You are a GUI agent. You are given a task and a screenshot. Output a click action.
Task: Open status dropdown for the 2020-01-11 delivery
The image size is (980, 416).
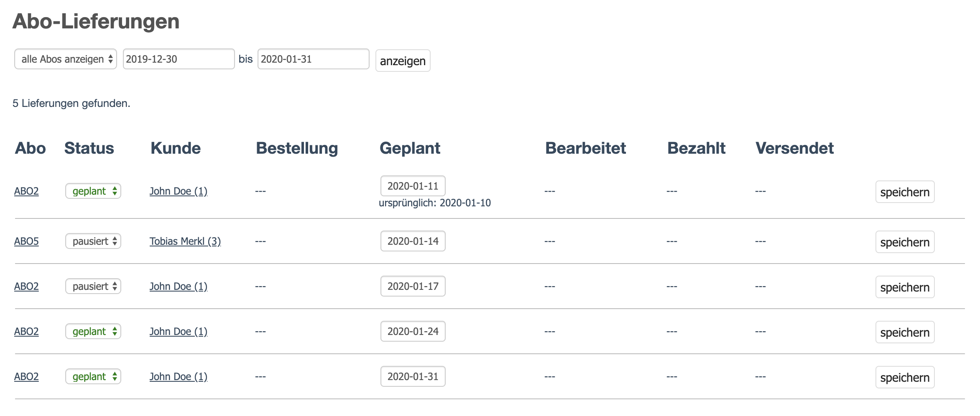click(x=93, y=191)
